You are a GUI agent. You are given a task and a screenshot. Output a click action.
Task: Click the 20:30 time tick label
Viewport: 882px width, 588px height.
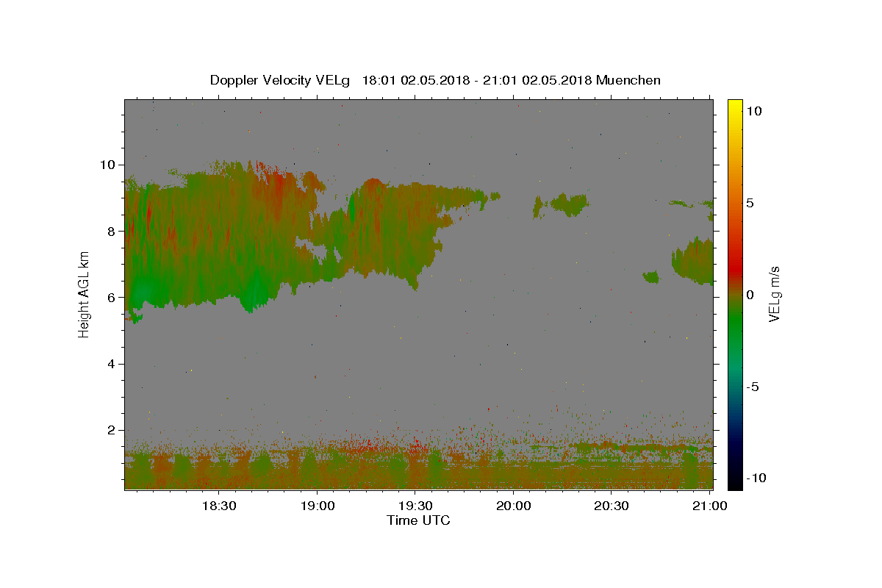pos(611,506)
